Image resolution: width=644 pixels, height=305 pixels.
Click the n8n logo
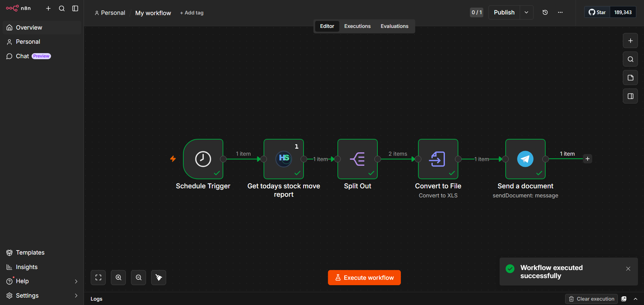pyautogui.click(x=18, y=8)
